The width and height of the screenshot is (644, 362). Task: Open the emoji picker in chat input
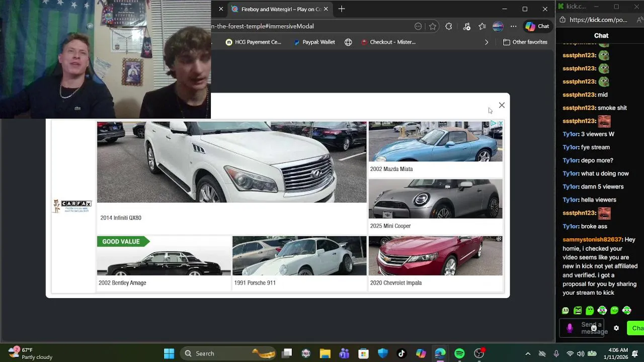click(x=594, y=328)
